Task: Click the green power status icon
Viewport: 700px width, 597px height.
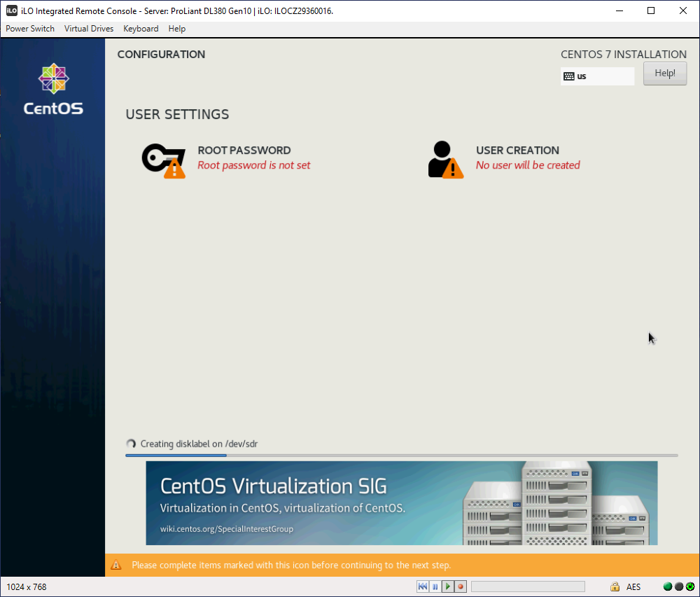Action: pos(690,587)
